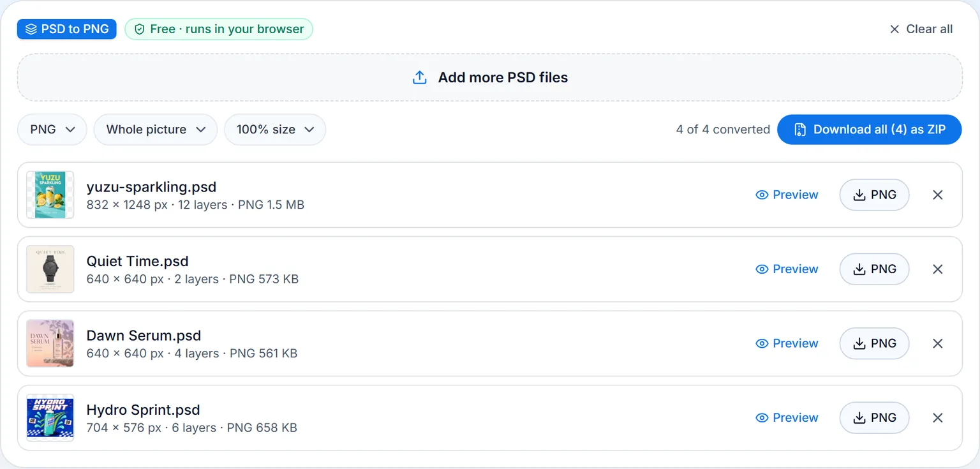Image resolution: width=980 pixels, height=469 pixels.
Task: Open the 100% size dropdown
Action: tap(275, 130)
